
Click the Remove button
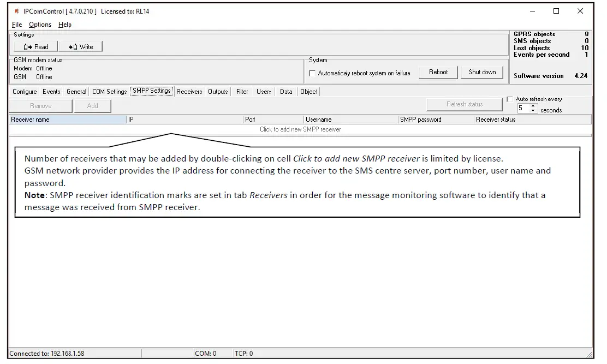pyautogui.click(x=41, y=106)
